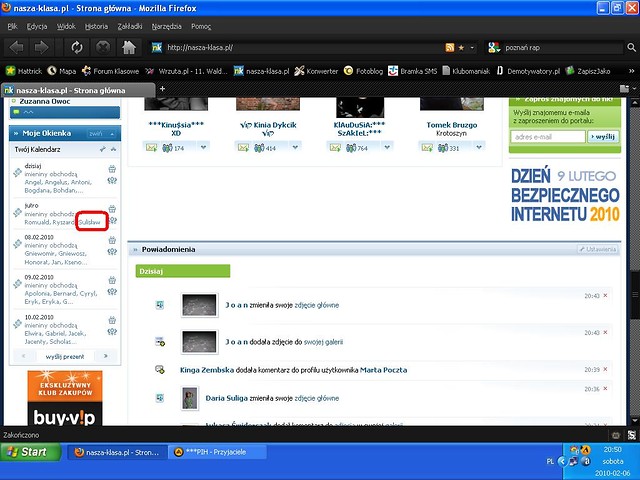Viewport: 640px width, 480px height.
Task: Click the gift icon for 09.02.2010 entry
Action: pos(112,280)
